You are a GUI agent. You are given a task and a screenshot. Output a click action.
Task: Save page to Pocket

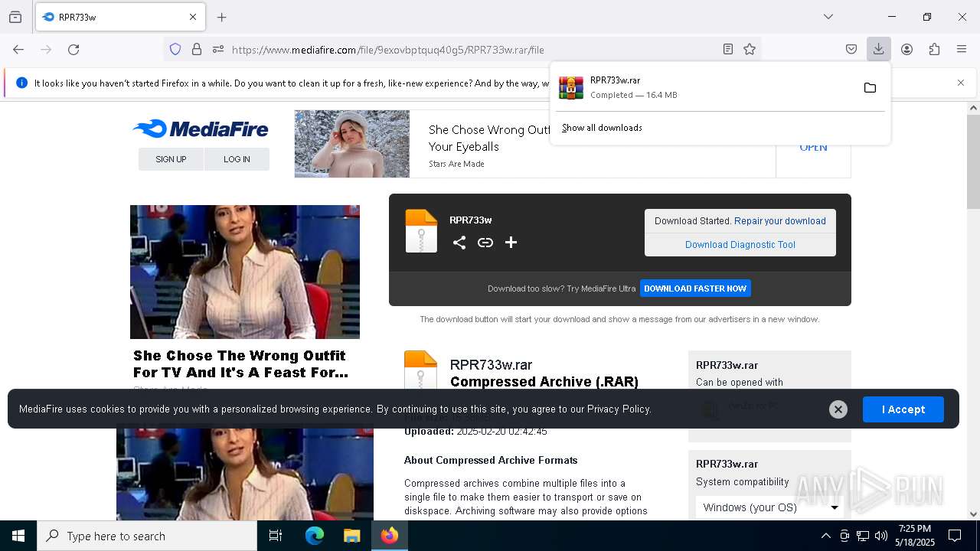coord(851,49)
